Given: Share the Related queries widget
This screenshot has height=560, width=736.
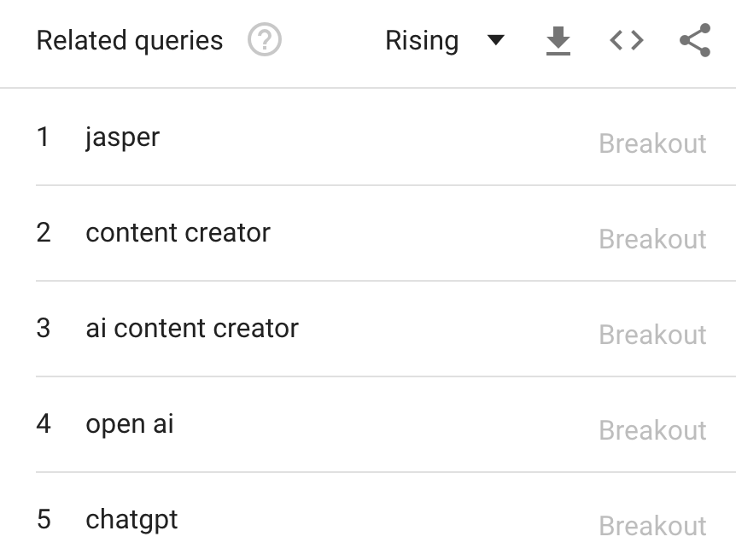Looking at the screenshot, I should [695, 38].
